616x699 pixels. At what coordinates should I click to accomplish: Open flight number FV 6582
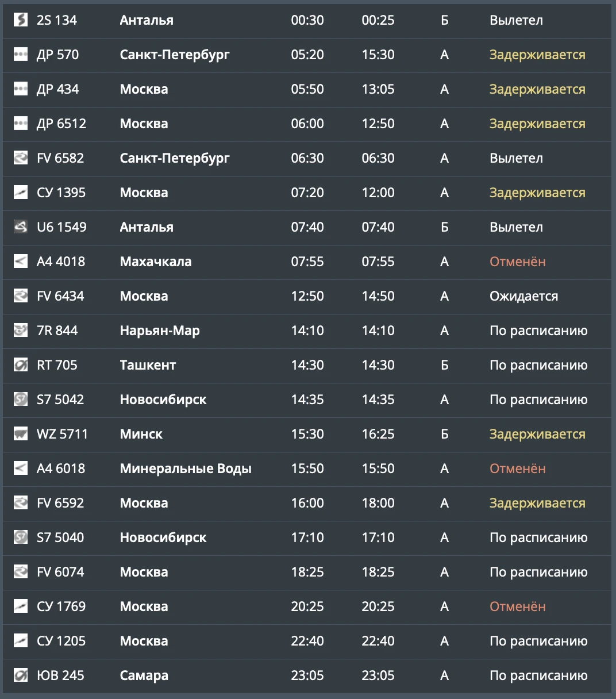tap(60, 158)
